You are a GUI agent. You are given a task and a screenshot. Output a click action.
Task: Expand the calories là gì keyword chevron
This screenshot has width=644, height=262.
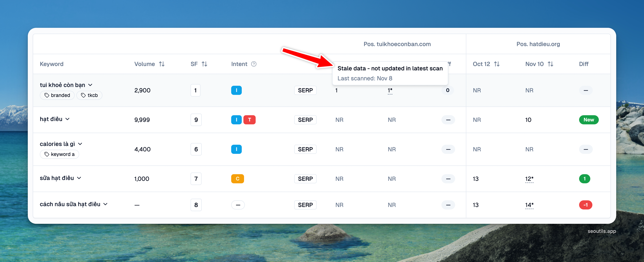80,144
